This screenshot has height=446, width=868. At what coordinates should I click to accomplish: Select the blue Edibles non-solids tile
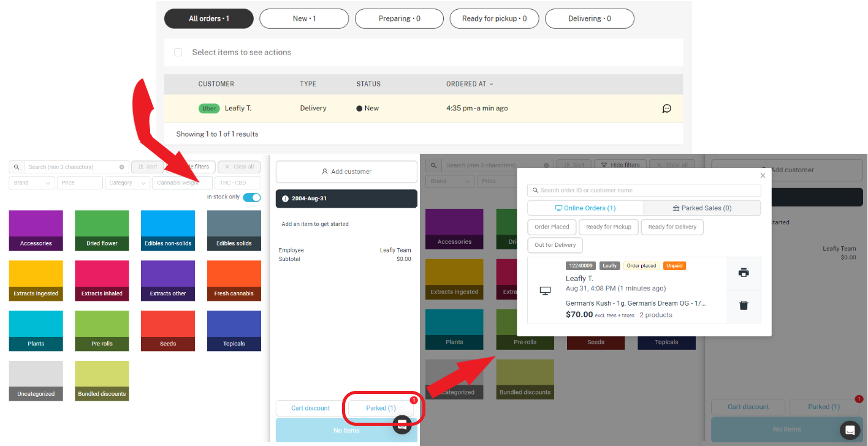pyautogui.click(x=168, y=230)
